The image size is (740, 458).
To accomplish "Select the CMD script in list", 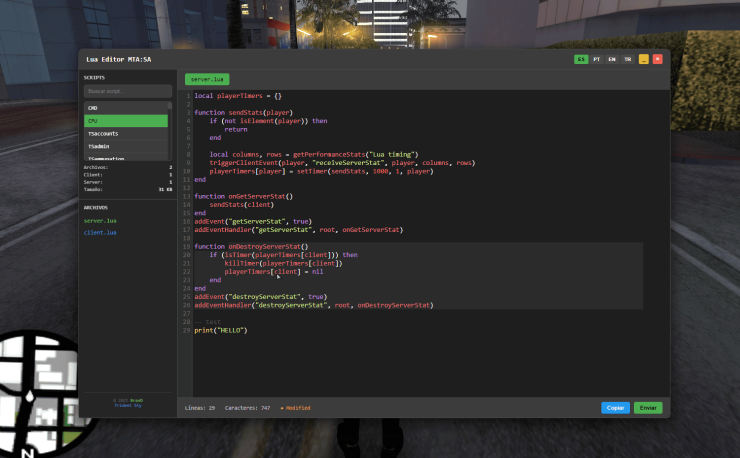I will 126,108.
